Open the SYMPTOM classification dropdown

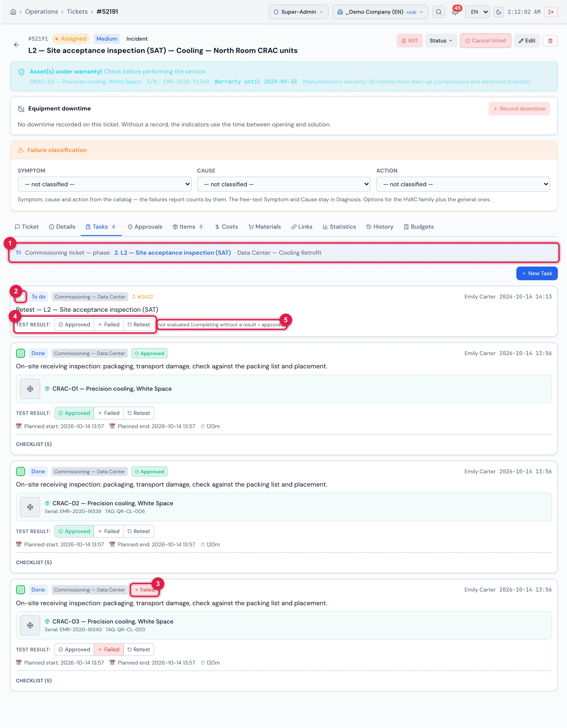[105, 184]
